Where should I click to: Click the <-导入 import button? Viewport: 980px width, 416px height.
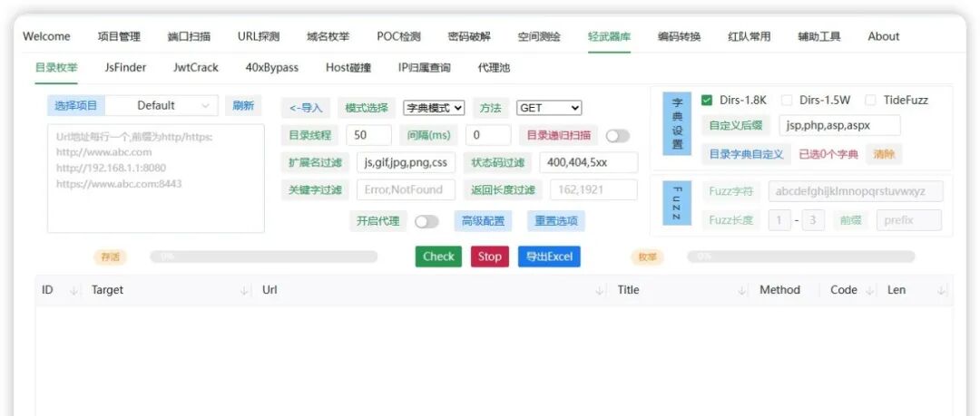306,108
